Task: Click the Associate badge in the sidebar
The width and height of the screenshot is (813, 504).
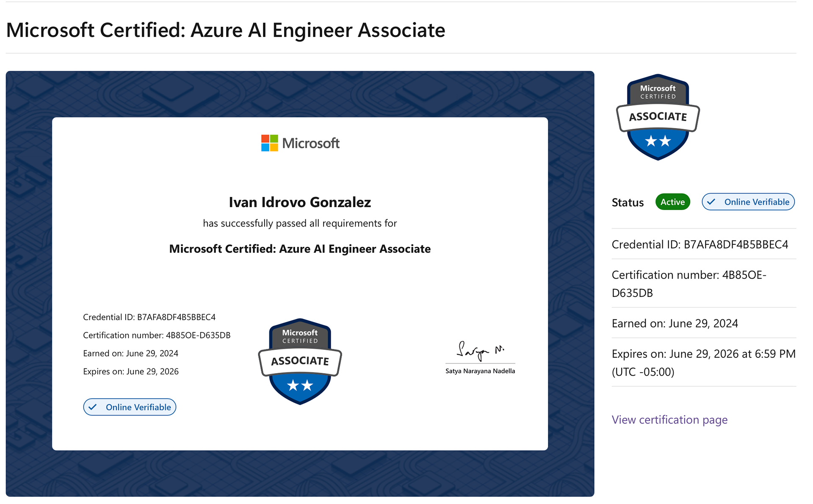Action: [x=658, y=117]
